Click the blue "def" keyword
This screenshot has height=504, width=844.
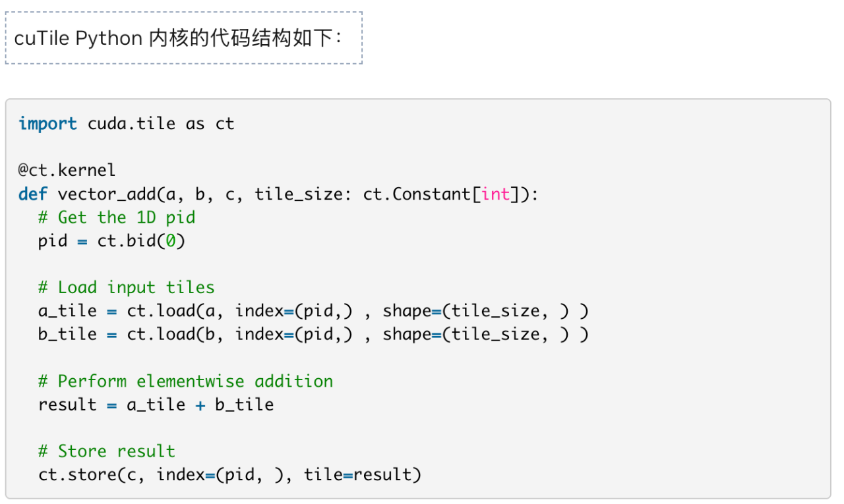[32, 194]
